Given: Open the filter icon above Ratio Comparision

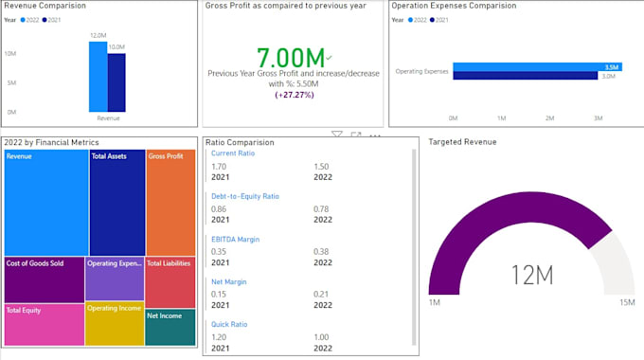Looking at the screenshot, I should click(x=337, y=134).
